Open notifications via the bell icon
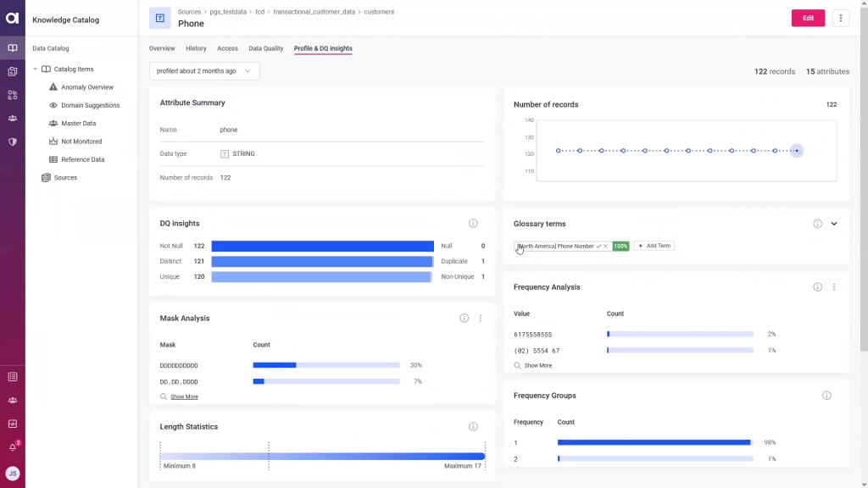The width and height of the screenshot is (868, 488). [x=12, y=445]
